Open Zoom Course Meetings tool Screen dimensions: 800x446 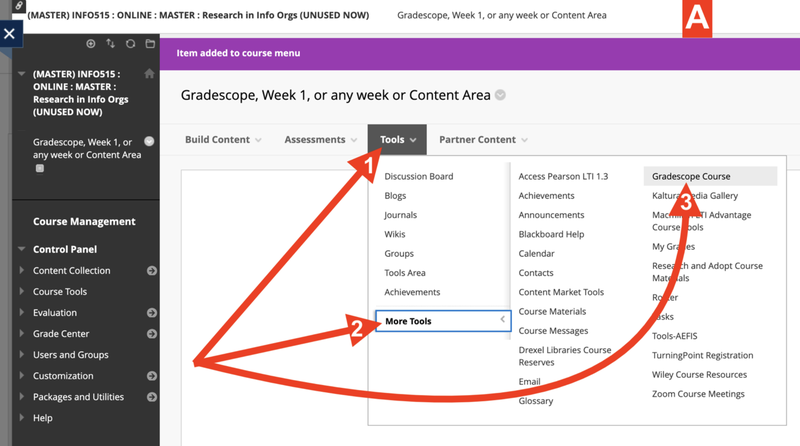[698, 394]
